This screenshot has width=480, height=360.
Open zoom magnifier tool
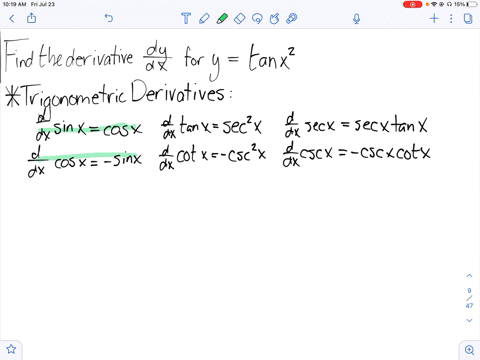click(469, 350)
